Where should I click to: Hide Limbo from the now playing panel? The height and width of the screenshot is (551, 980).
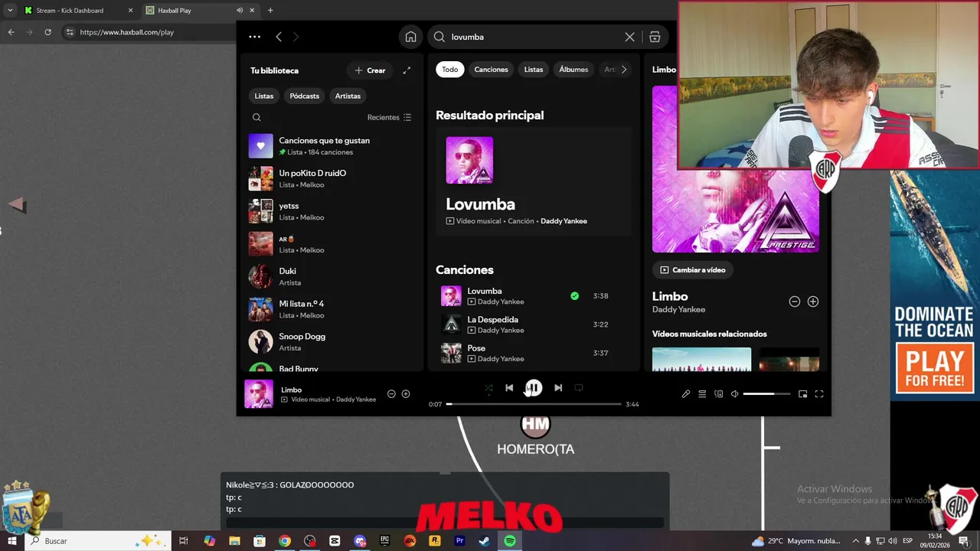(x=795, y=302)
